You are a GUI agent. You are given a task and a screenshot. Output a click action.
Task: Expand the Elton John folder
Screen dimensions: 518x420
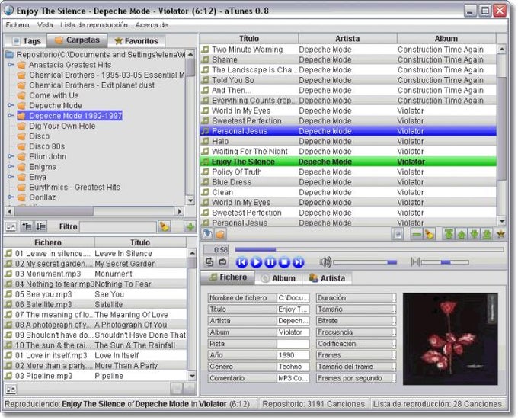pos(11,156)
